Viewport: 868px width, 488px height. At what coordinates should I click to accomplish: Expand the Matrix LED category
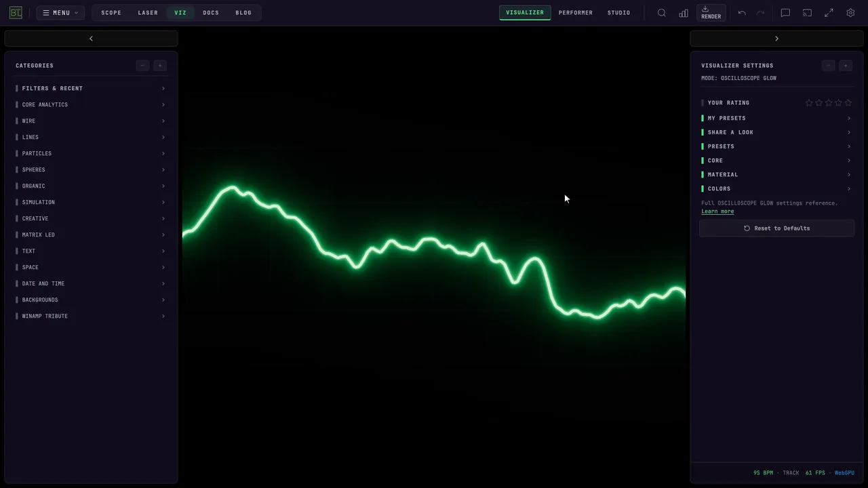coord(91,235)
